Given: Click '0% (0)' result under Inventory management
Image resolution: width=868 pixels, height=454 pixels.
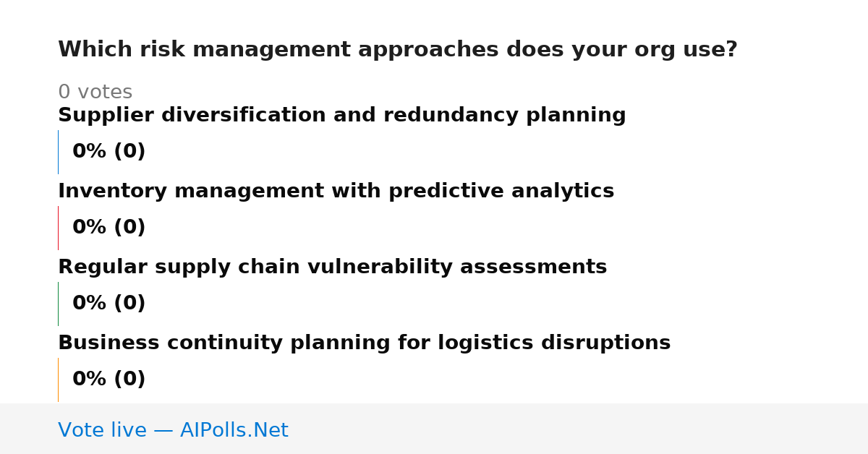Looking at the screenshot, I should pos(109,228).
